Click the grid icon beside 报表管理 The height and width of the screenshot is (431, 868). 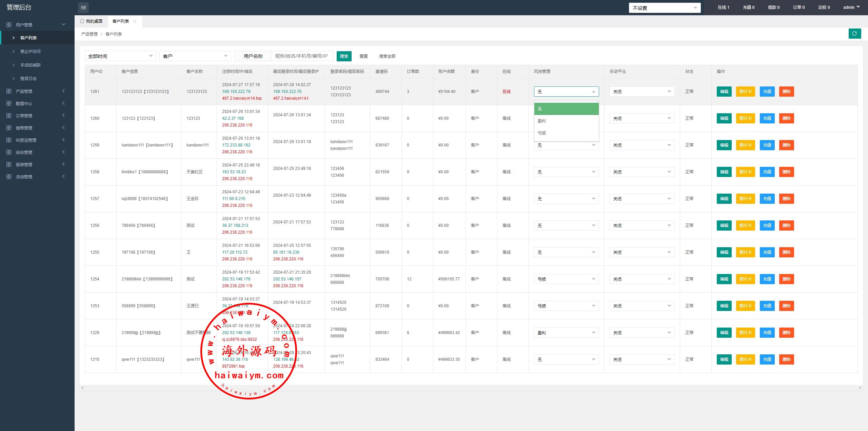click(x=9, y=164)
